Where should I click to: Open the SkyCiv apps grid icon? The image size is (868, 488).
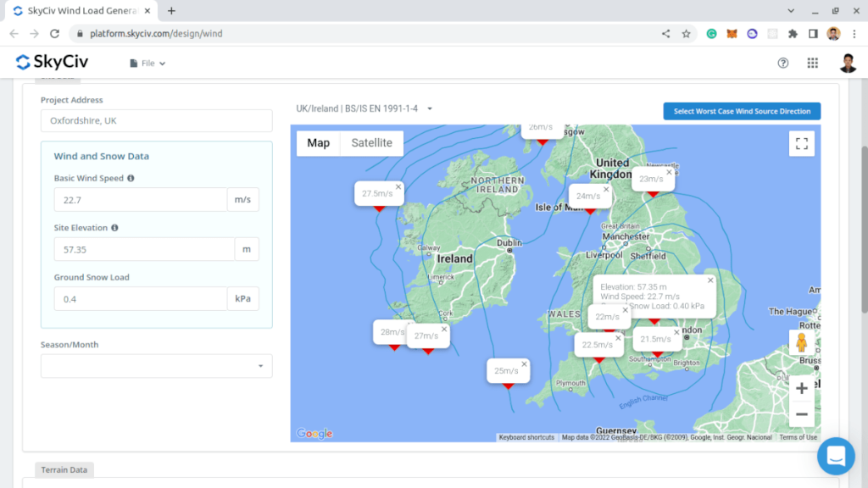812,63
